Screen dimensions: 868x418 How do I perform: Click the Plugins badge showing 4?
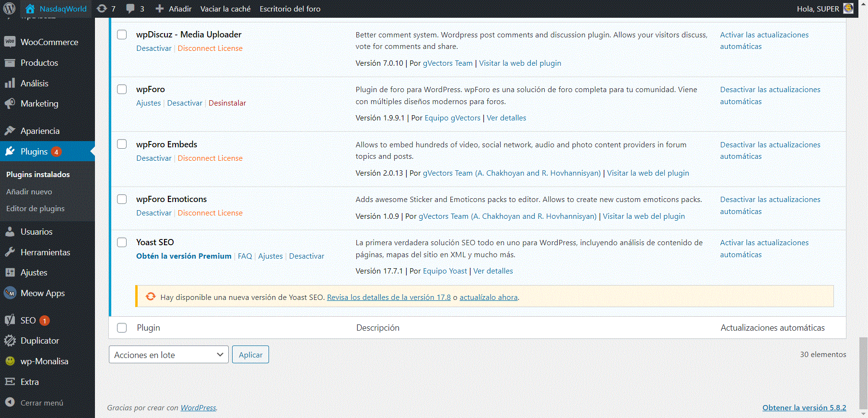[x=56, y=152]
